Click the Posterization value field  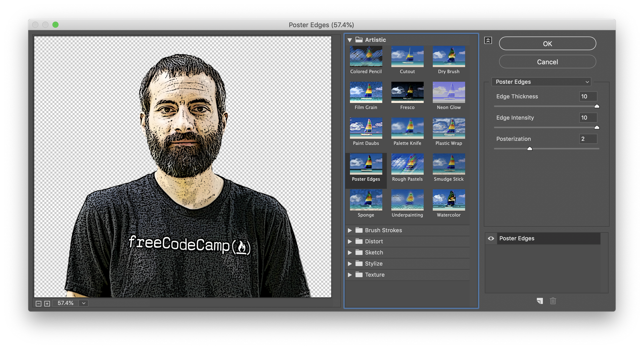588,139
